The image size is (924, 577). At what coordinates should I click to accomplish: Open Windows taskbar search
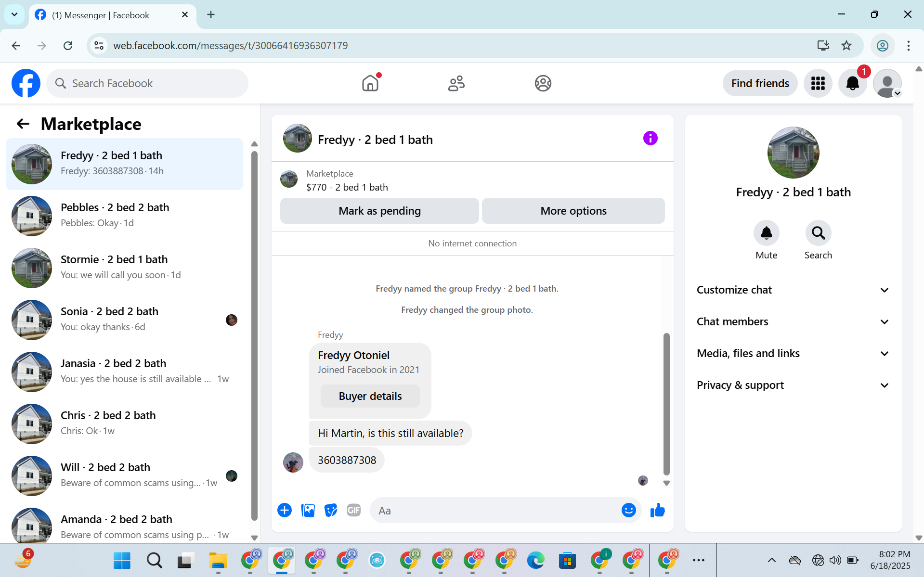click(154, 560)
